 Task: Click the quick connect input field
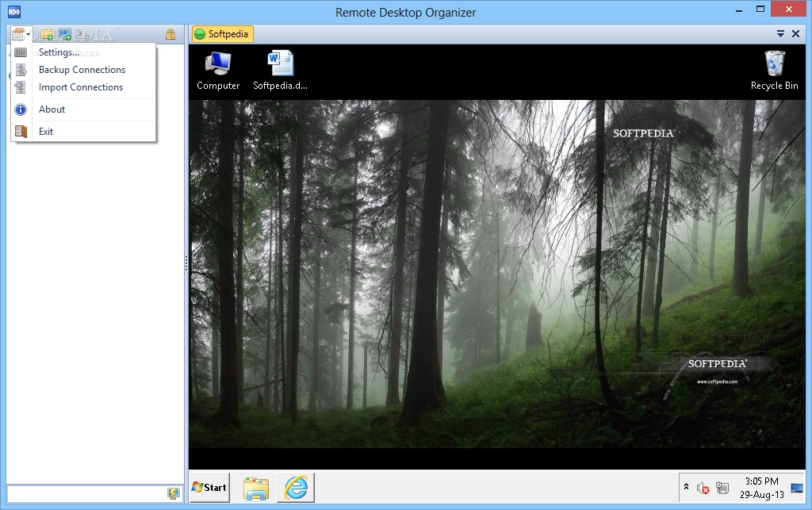[87, 494]
